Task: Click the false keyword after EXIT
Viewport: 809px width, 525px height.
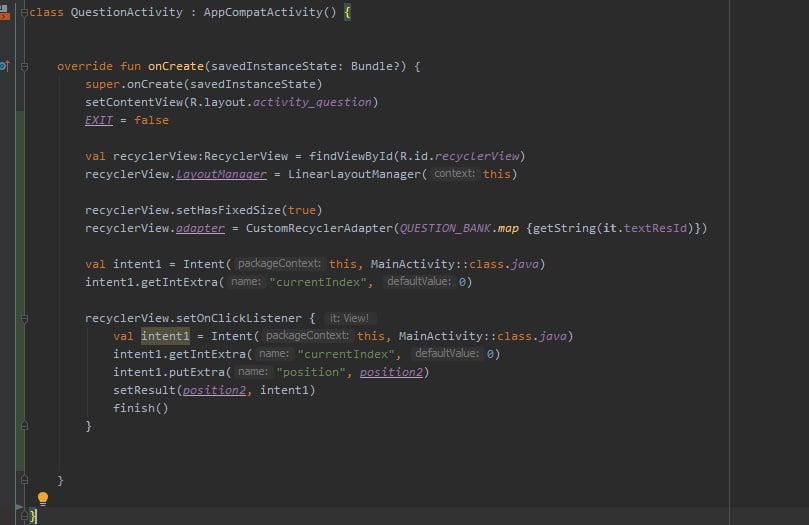Action: (x=151, y=120)
